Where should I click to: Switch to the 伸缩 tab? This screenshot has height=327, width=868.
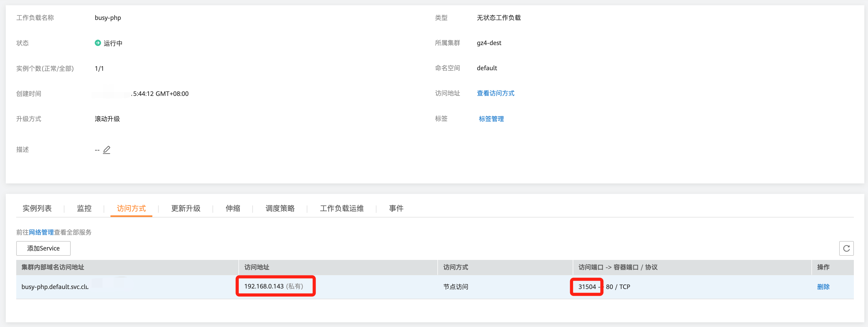coord(233,208)
